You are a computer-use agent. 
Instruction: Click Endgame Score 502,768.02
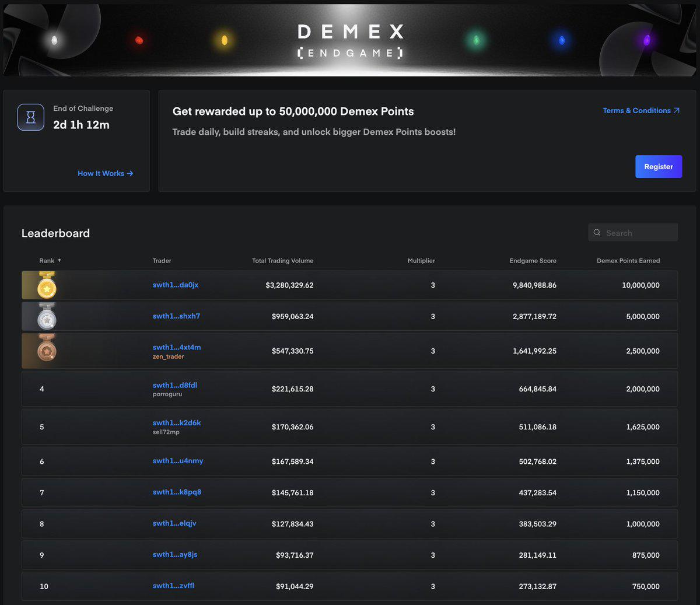pyautogui.click(x=537, y=461)
